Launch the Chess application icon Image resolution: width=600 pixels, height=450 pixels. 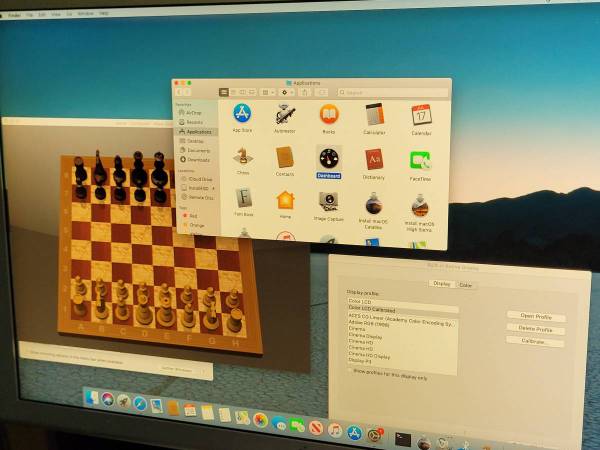pos(242,157)
